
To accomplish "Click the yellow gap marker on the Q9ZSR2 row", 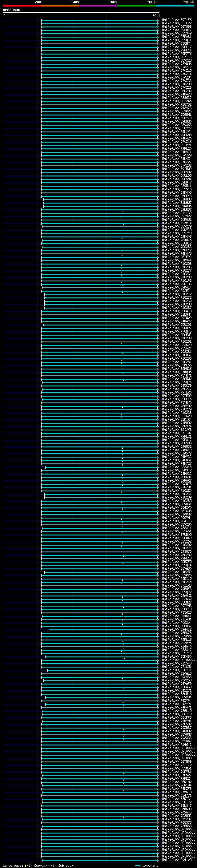I will click(x=122, y=218).
